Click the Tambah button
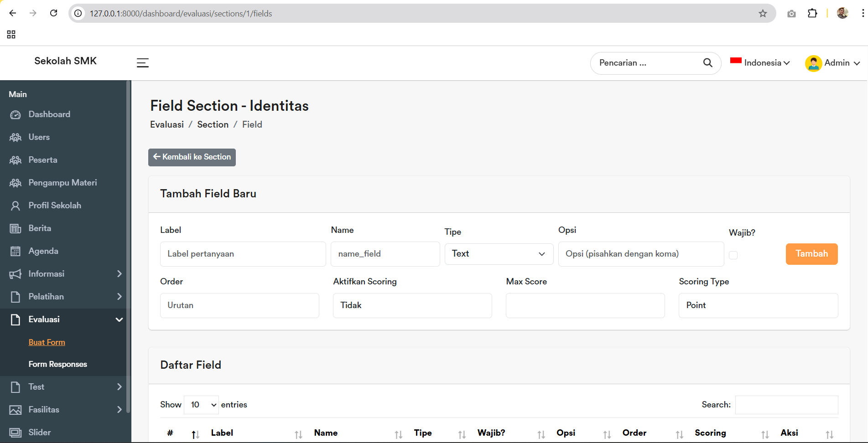This screenshot has height=443, width=868. click(811, 254)
